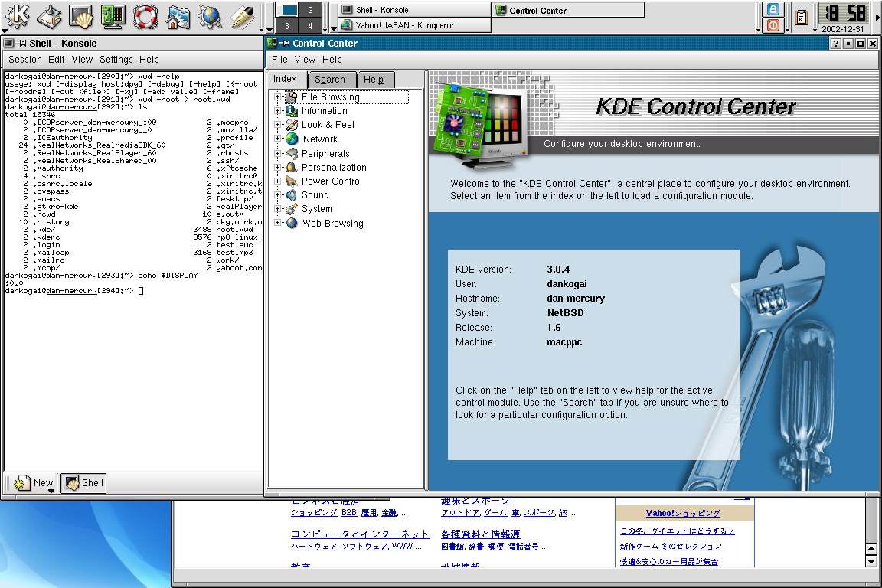Click the monitor icon in the panel

coord(113,16)
